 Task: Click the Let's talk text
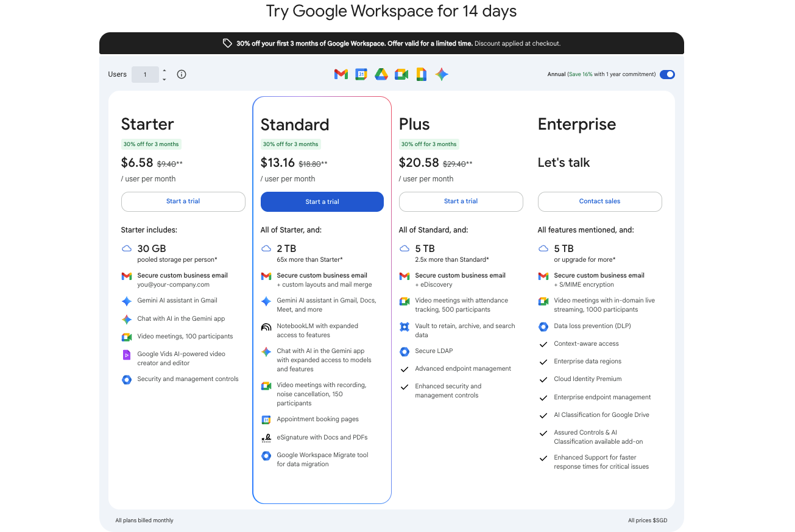click(x=564, y=163)
